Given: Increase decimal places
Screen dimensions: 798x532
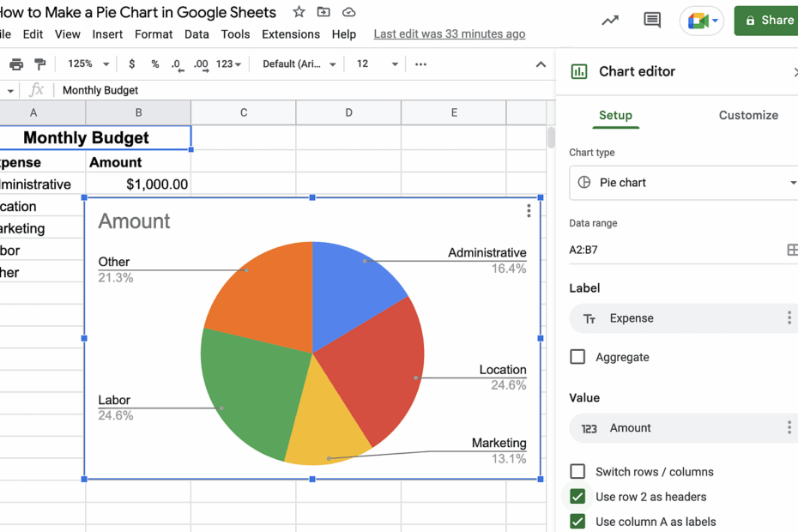Looking at the screenshot, I should point(201,65).
